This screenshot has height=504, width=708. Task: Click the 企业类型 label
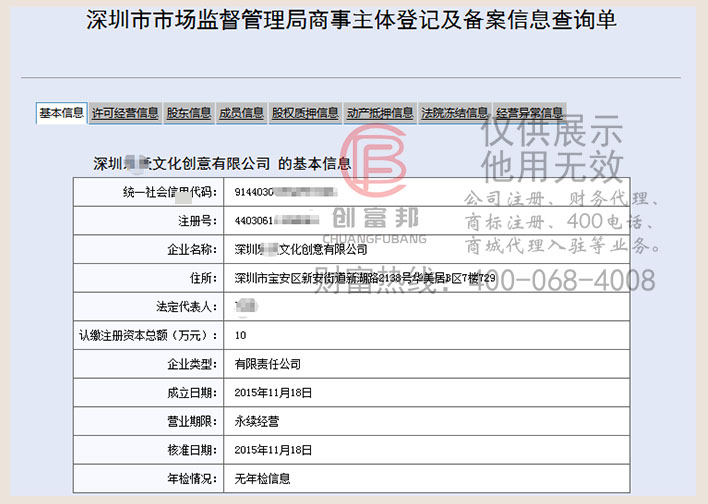click(192, 364)
